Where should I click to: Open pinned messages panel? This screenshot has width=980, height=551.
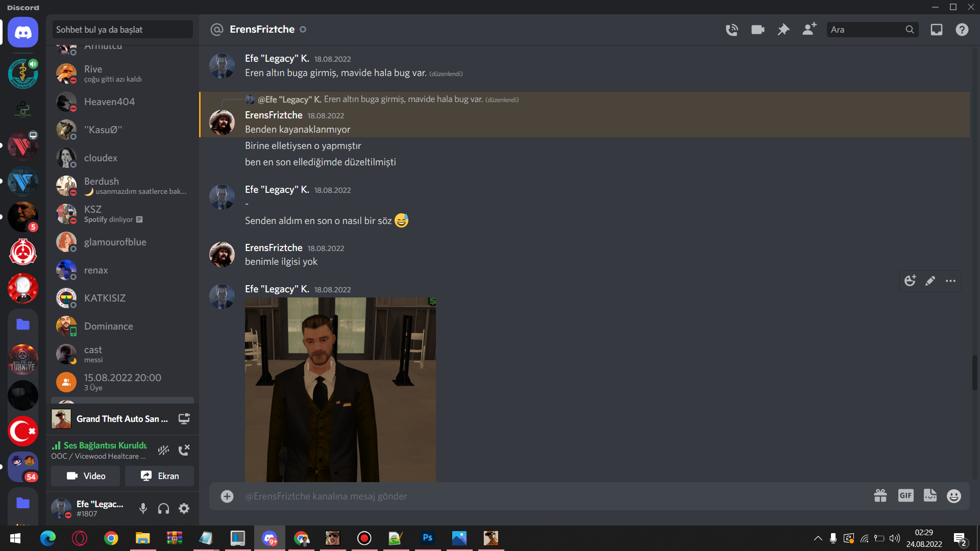click(x=783, y=30)
